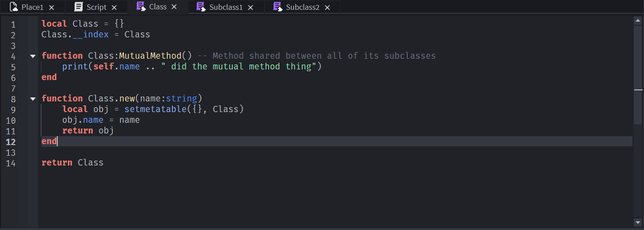Click the 'end' keyword on line 6
The image size is (644, 230).
(49, 77)
